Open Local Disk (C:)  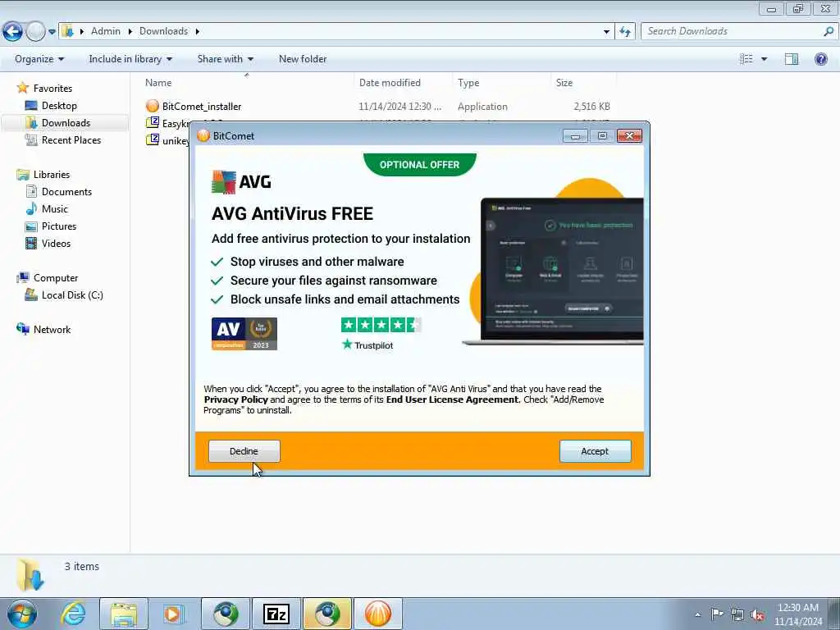[x=72, y=295]
